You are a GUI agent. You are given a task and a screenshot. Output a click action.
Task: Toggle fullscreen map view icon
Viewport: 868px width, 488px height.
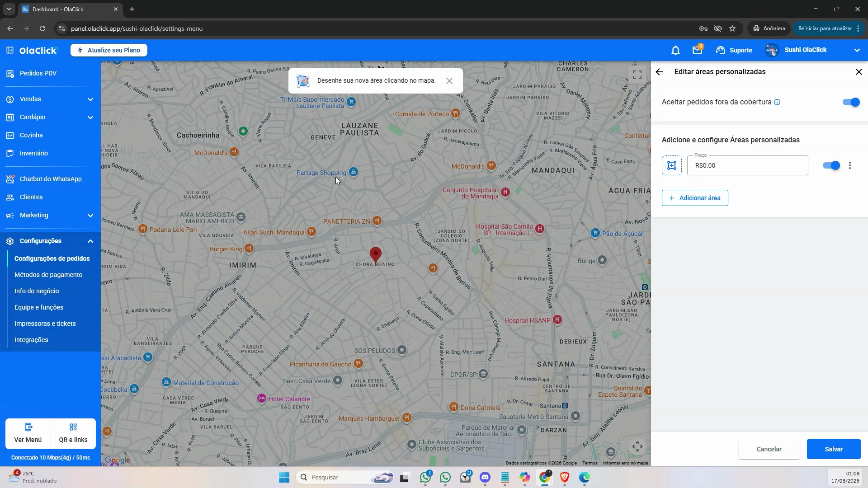pyautogui.click(x=637, y=75)
